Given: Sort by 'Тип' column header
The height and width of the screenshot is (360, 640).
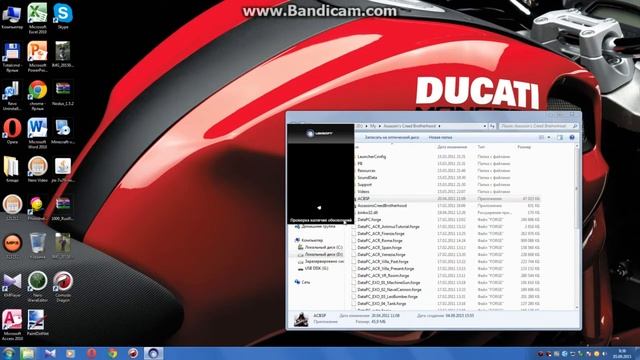Looking at the screenshot, I should (482, 147).
